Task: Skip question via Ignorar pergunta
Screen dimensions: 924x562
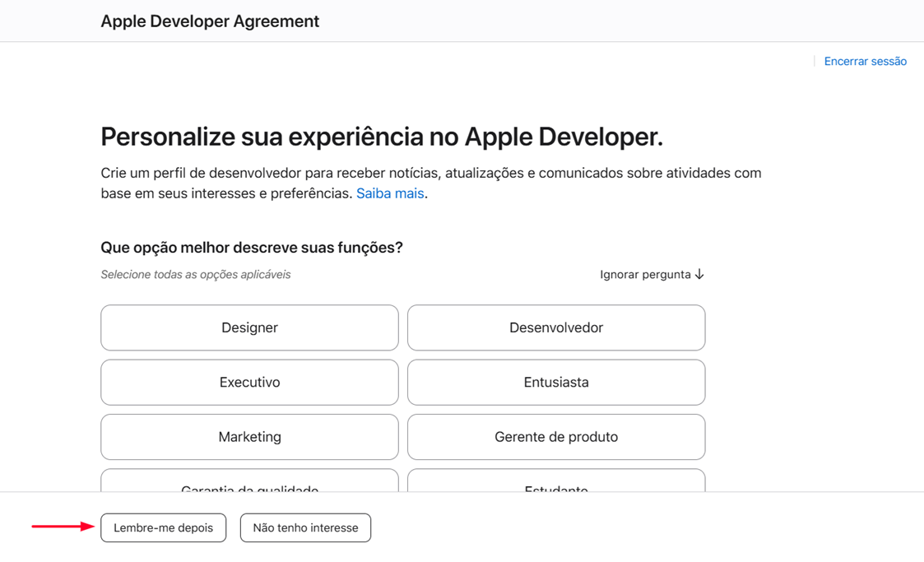Action: [x=645, y=275]
